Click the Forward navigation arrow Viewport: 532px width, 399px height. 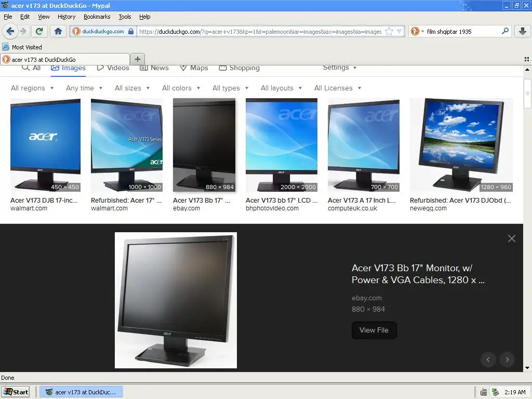click(x=23, y=31)
